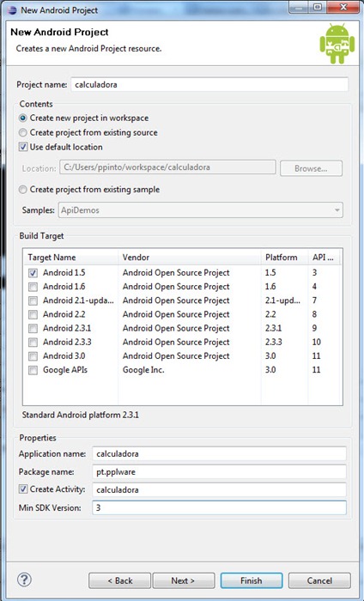Check Android 3.0 build target

coord(33,356)
